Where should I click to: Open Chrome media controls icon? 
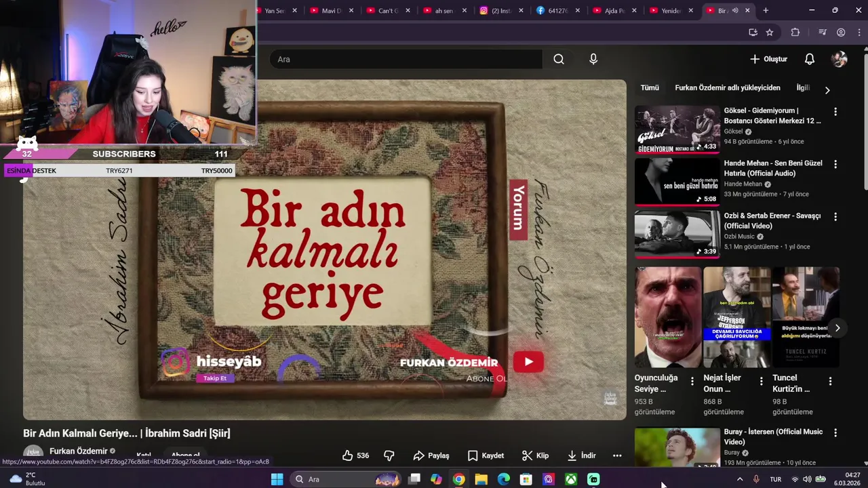click(x=823, y=33)
